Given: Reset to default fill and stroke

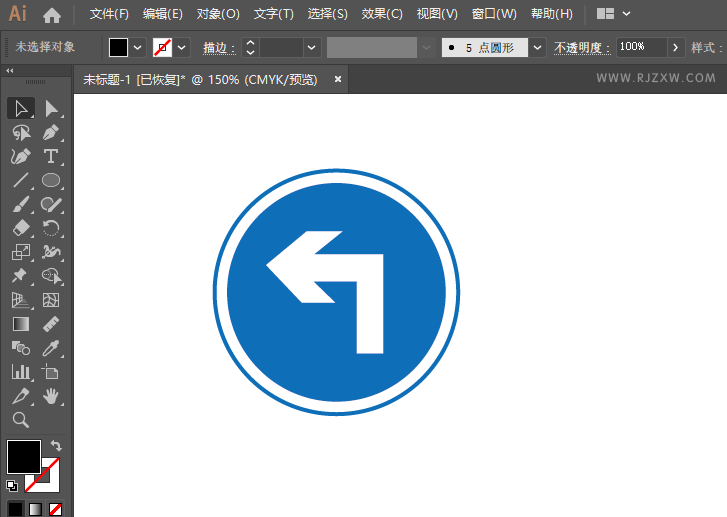Looking at the screenshot, I should 12,485.
